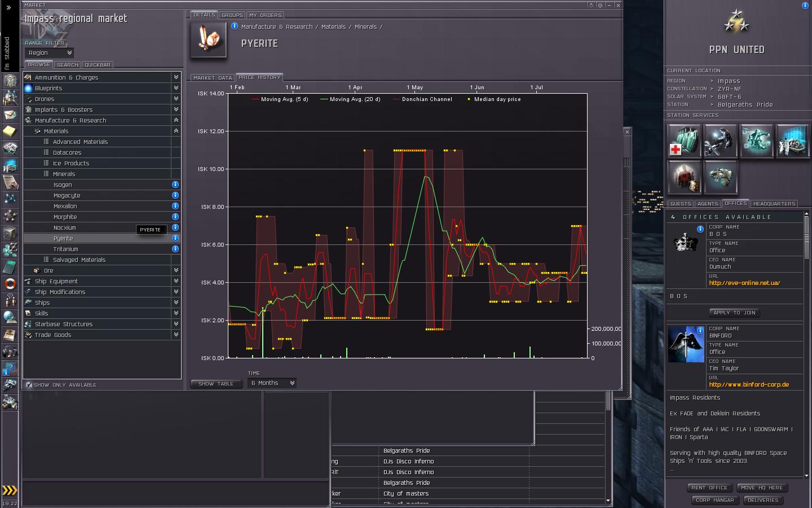Click the BINFORD corp logo thumbnail
812x508 pixels.
point(686,344)
